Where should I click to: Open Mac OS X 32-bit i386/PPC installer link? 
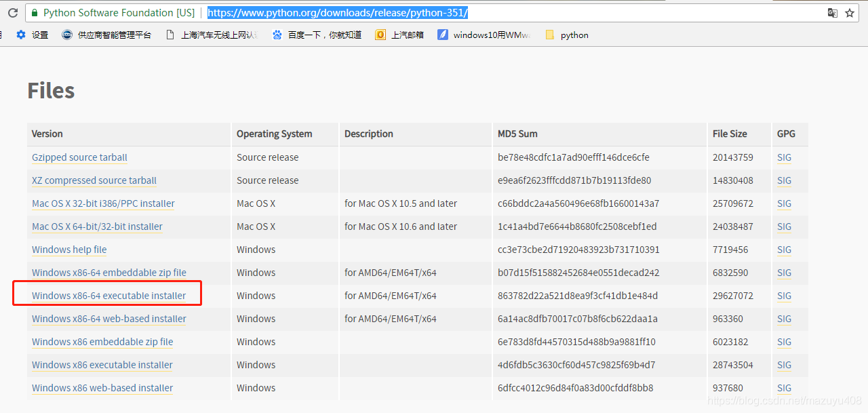point(103,203)
